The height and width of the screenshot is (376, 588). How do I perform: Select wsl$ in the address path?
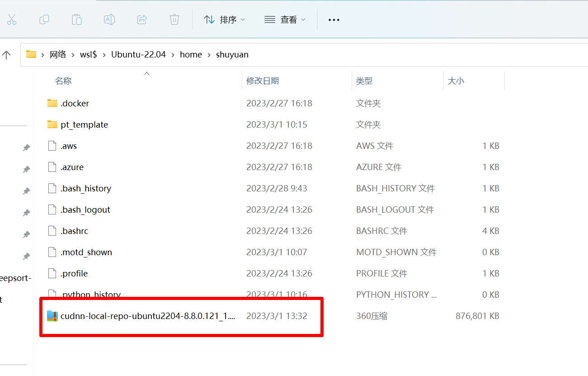tap(89, 54)
